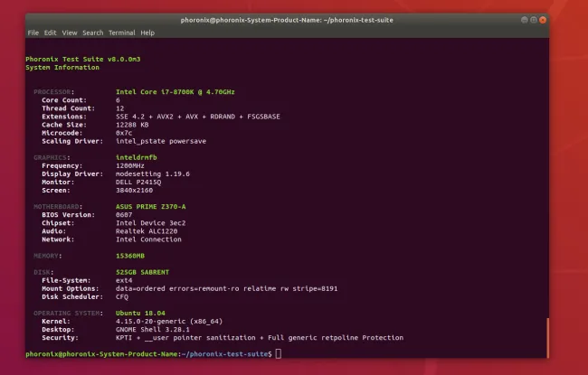Click the terminal scrollbar thumb
Viewport: 588px width, 375px height.
[x=547, y=338]
